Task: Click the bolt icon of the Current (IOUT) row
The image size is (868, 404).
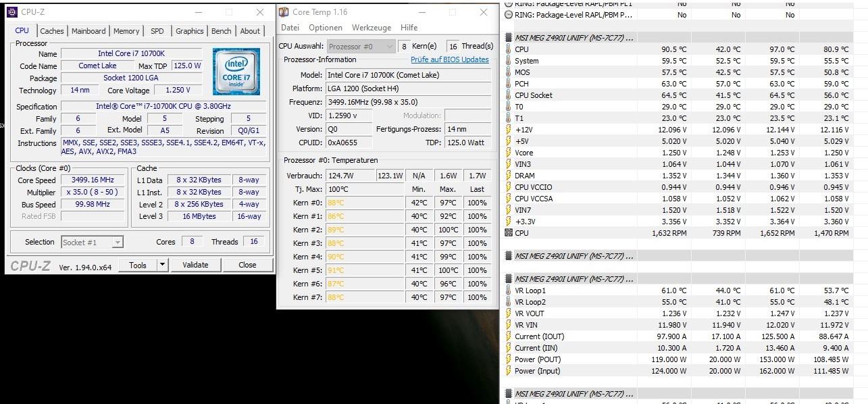Action: tap(509, 336)
